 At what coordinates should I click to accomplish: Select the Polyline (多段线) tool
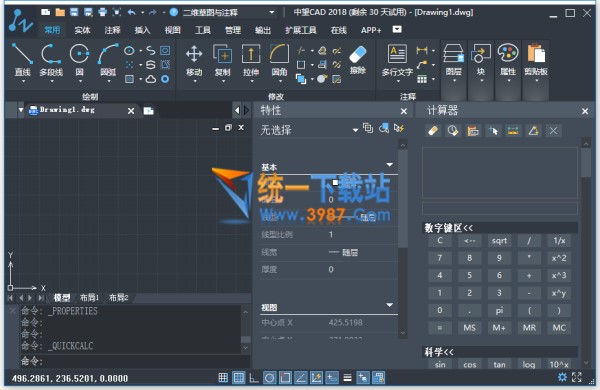tap(51, 59)
